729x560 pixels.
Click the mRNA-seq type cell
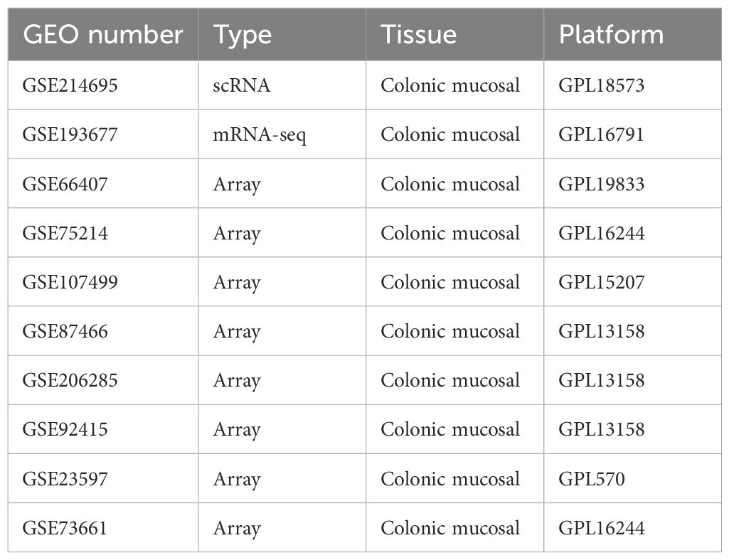tap(260, 134)
